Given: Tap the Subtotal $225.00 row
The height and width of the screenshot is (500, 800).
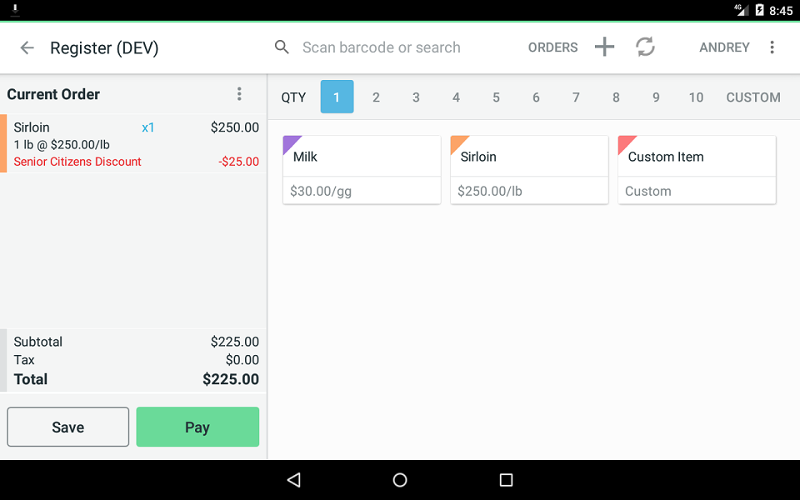Looking at the screenshot, I should tap(136, 341).
